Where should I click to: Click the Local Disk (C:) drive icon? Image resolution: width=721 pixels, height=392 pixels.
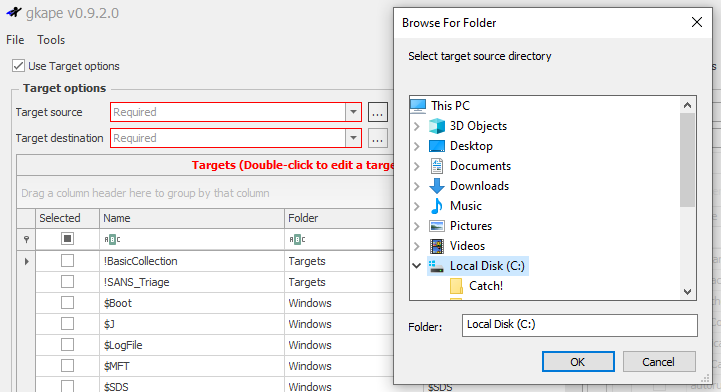click(x=436, y=266)
